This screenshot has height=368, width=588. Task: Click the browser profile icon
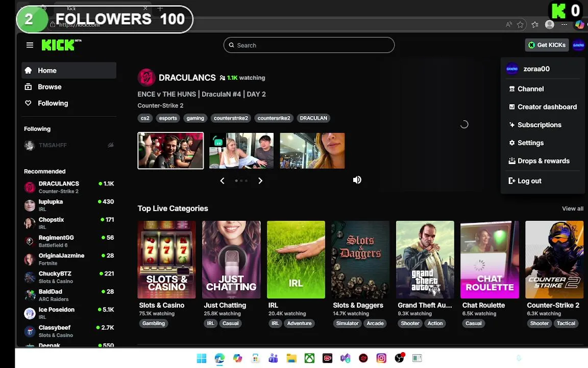point(549,25)
